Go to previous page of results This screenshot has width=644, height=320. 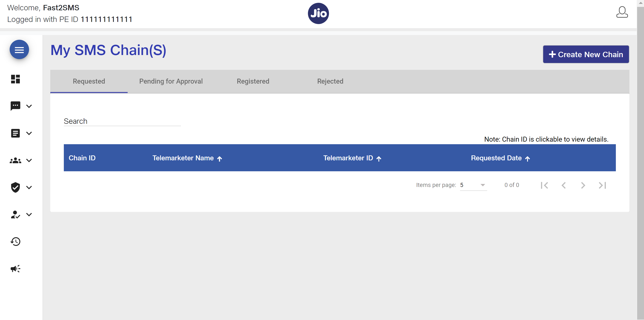tap(563, 185)
